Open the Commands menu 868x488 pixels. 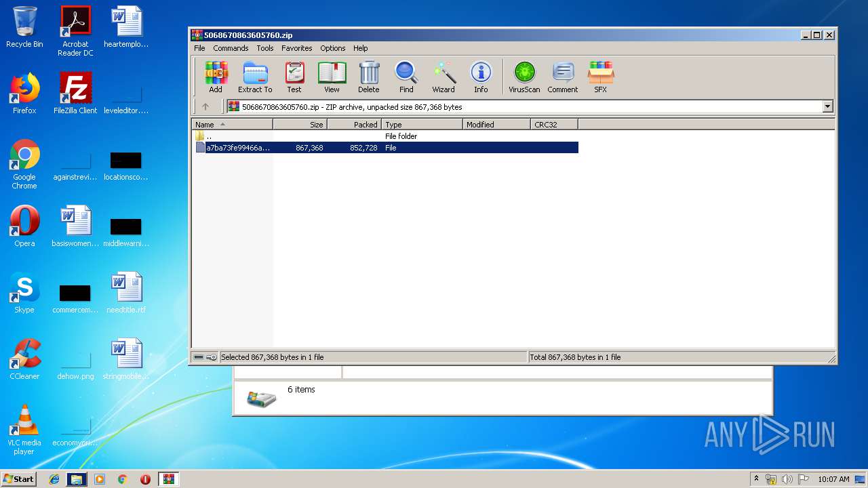click(231, 48)
